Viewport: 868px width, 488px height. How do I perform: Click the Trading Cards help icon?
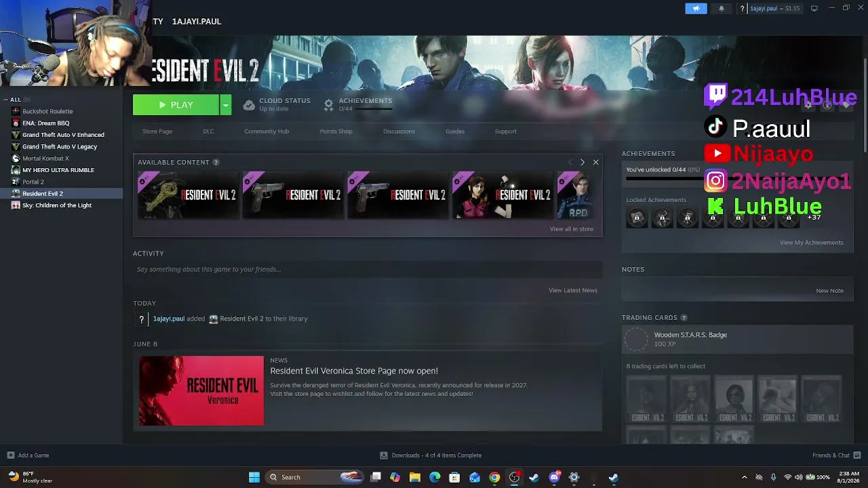[x=684, y=318]
